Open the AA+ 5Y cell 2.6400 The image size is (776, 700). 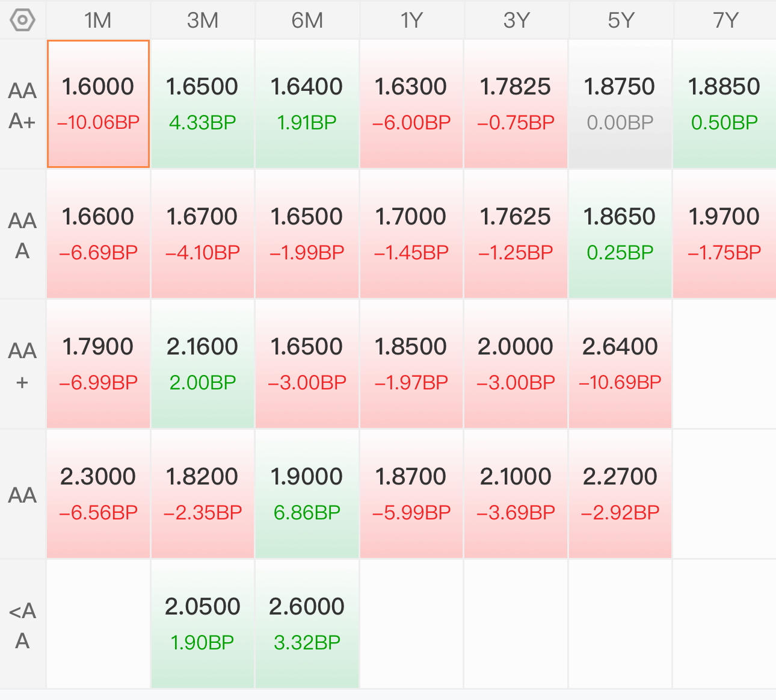[x=620, y=364]
